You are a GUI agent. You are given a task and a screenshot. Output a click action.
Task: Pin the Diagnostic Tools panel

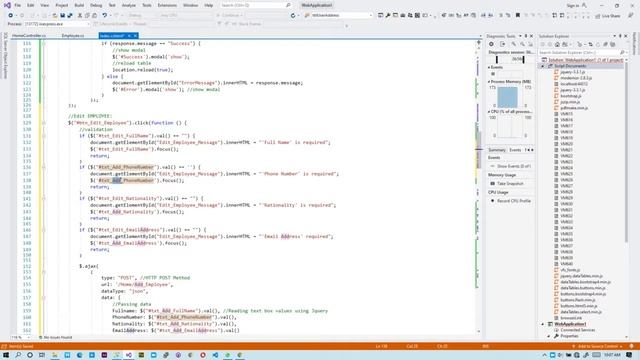pyautogui.click(x=526, y=36)
